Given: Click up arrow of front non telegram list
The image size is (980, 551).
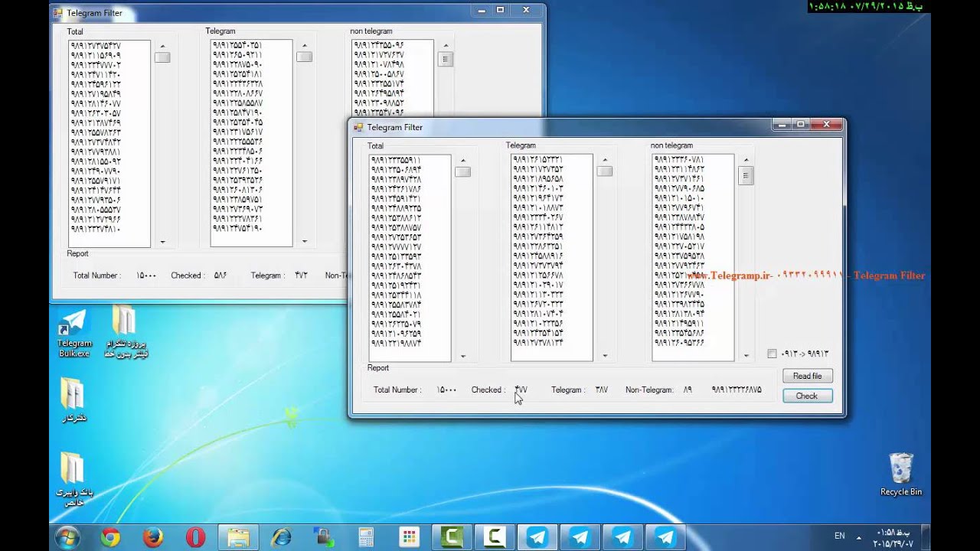Looking at the screenshot, I should pyautogui.click(x=746, y=161).
